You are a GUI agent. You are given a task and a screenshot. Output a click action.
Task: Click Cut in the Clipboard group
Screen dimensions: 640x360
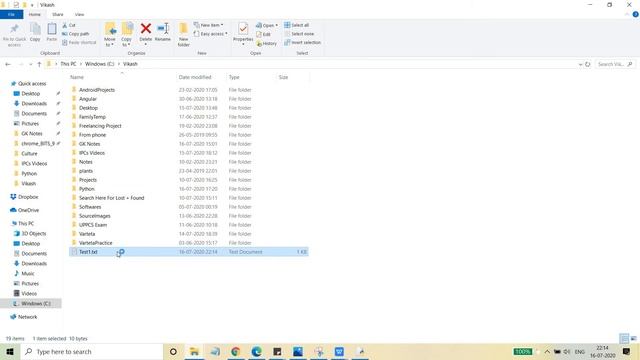coord(69,25)
